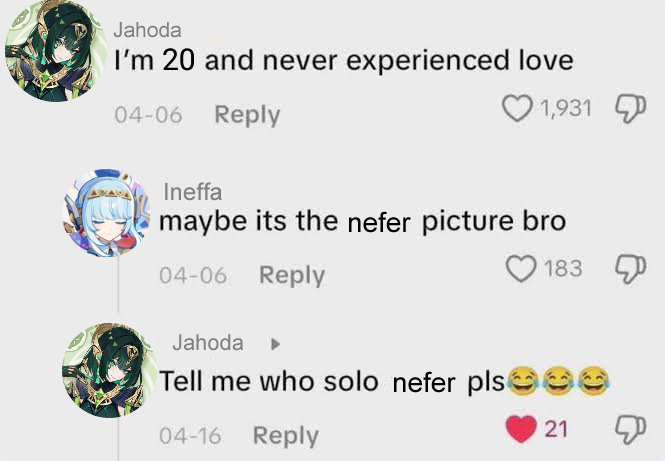The width and height of the screenshot is (665, 461).
Task: Dislike Ineffa's nefer picture reply
Action: (x=631, y=268)
